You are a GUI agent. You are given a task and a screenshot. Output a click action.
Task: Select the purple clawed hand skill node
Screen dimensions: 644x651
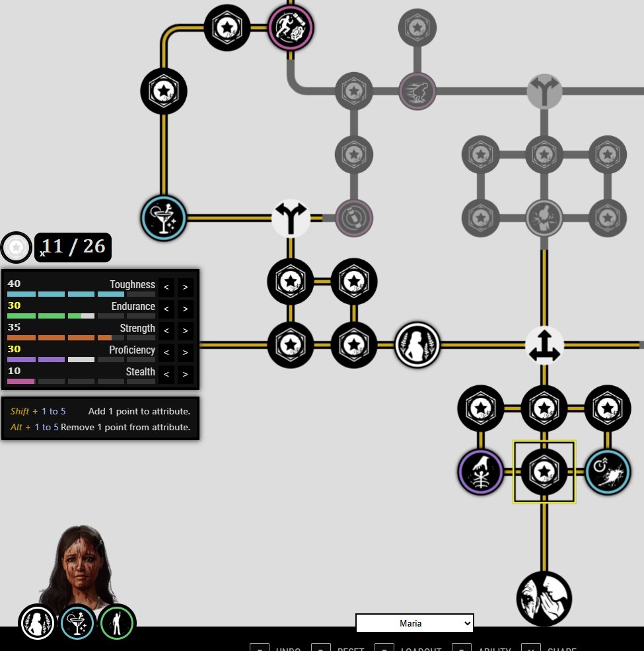480,472
